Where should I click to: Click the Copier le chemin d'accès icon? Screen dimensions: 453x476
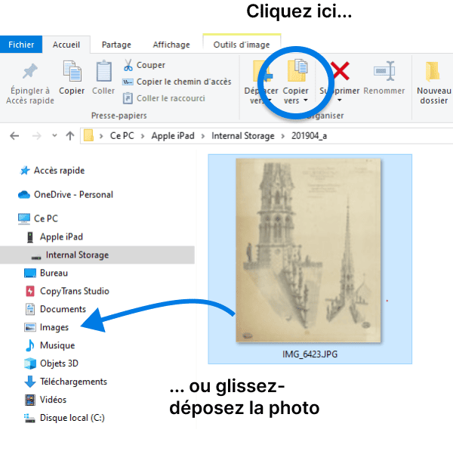coord(128,82)
